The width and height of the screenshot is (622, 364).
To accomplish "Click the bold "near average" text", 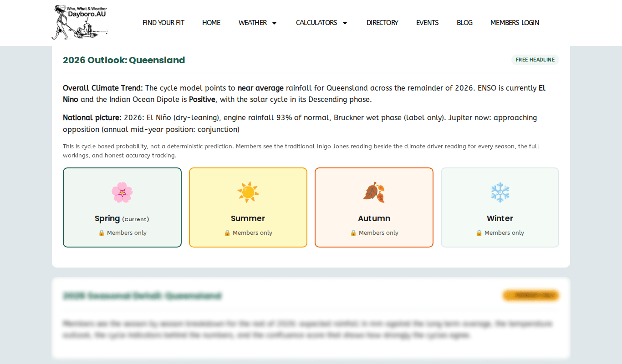I will 260,88.
